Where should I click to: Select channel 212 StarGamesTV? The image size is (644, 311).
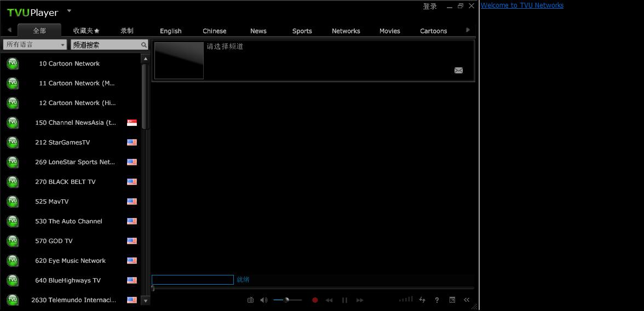(71, 142)
